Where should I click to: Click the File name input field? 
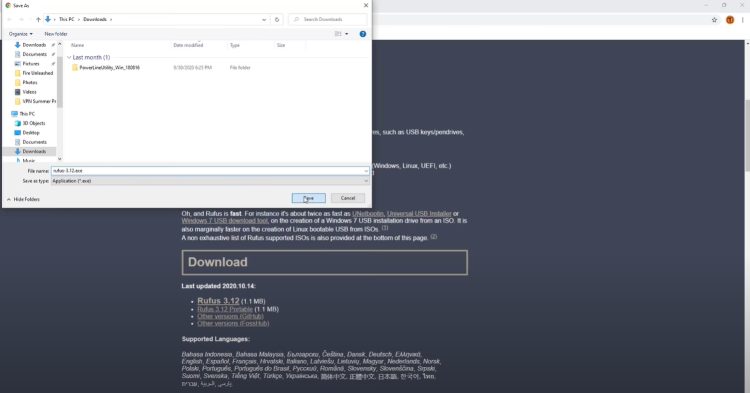(x=210, y=171)
